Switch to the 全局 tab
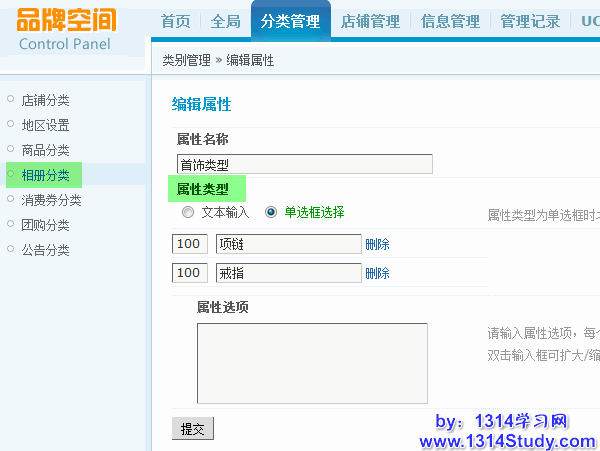 pyautogui.click(x=225, y=22)
